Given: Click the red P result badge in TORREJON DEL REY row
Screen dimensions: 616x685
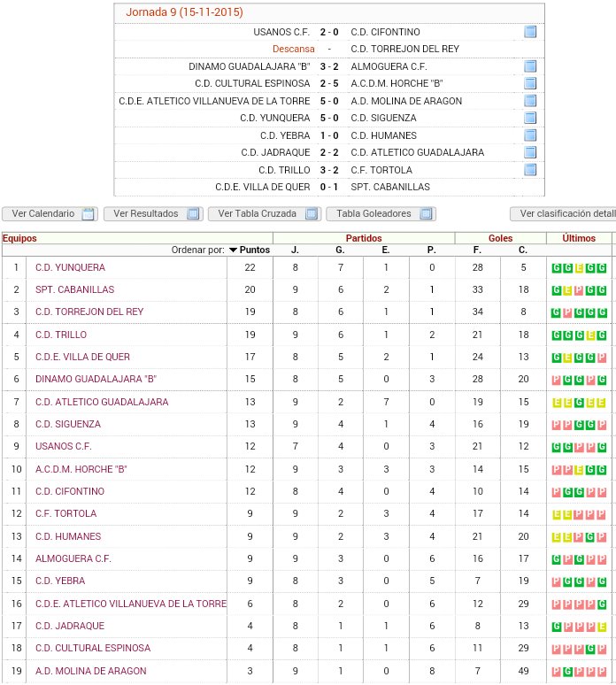Looking at the screenshot, I should (567, 312).
